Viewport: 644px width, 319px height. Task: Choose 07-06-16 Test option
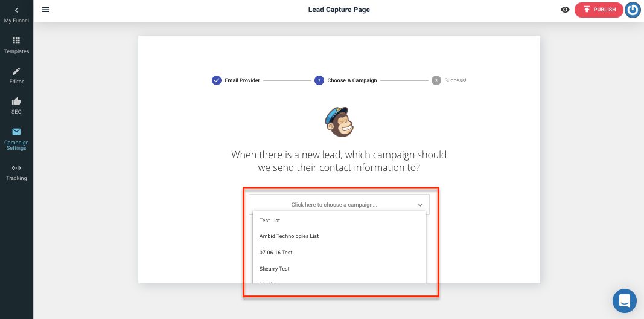point(339,253)
